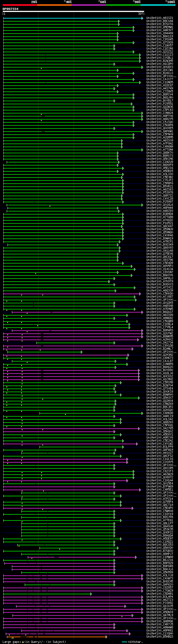Click the purple ~60% identity legend segment
178x644 pixels.
pyautogui.click(x=89, y=5)
